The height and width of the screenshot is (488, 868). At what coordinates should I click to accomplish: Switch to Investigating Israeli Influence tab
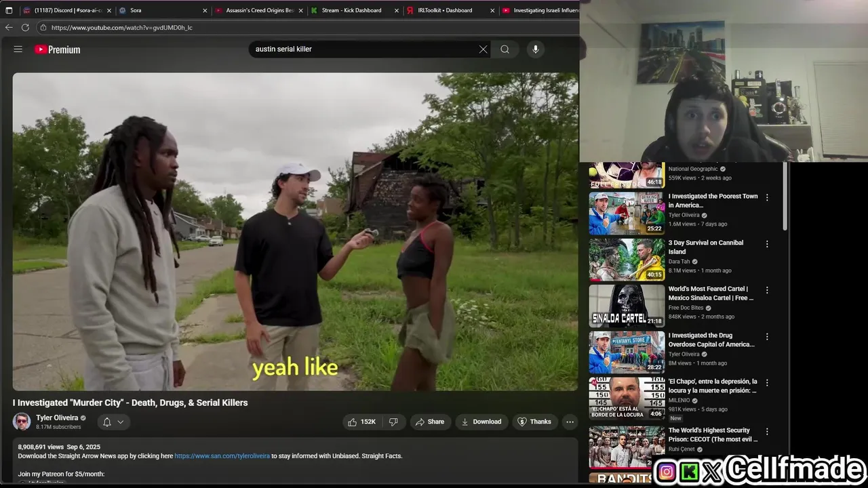tap(540, 10)
